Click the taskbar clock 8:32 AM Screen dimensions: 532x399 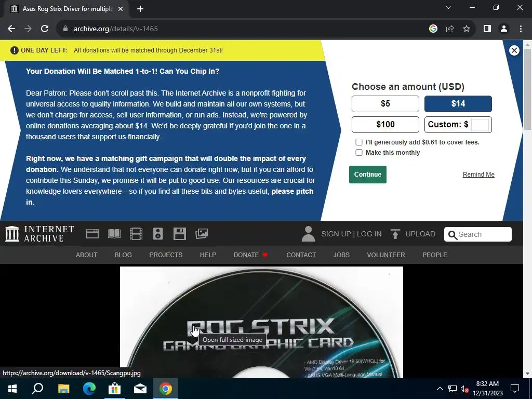487,384
